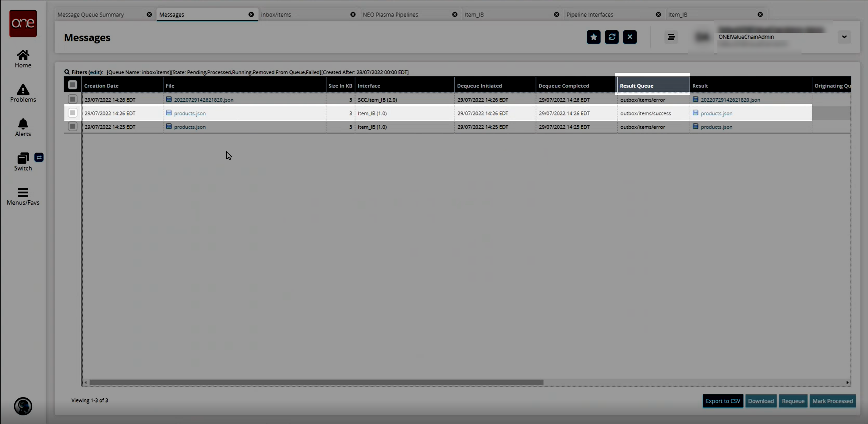This screenshot has height=424, width=868.
Task: Add page to favorites star icon
Action: 593,37
